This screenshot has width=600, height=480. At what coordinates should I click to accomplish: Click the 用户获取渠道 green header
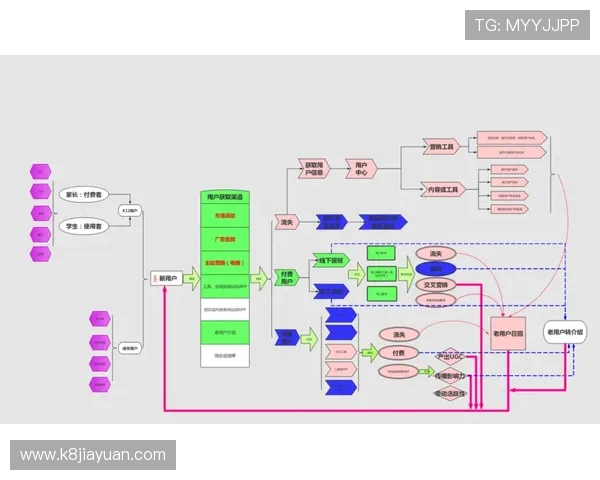[x=225, y=197]
